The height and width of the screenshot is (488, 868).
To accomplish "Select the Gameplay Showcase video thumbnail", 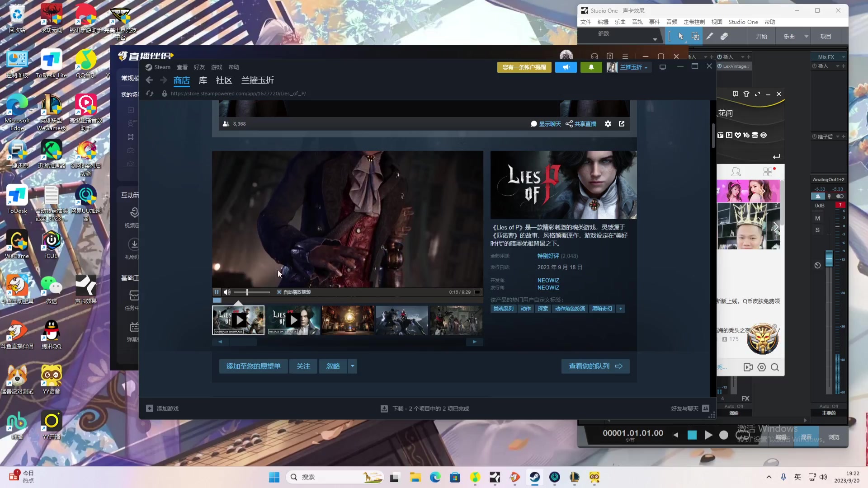I will click(x=238, y=320).
